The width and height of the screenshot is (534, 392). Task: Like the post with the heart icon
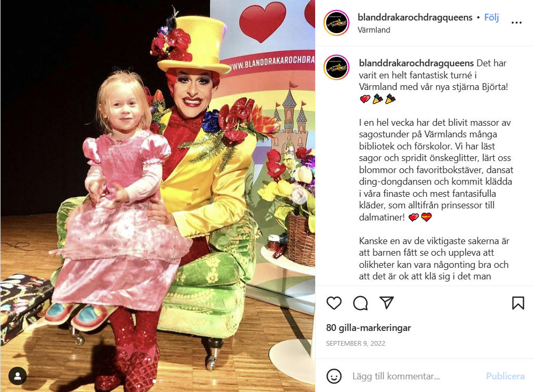click(334, 303)
